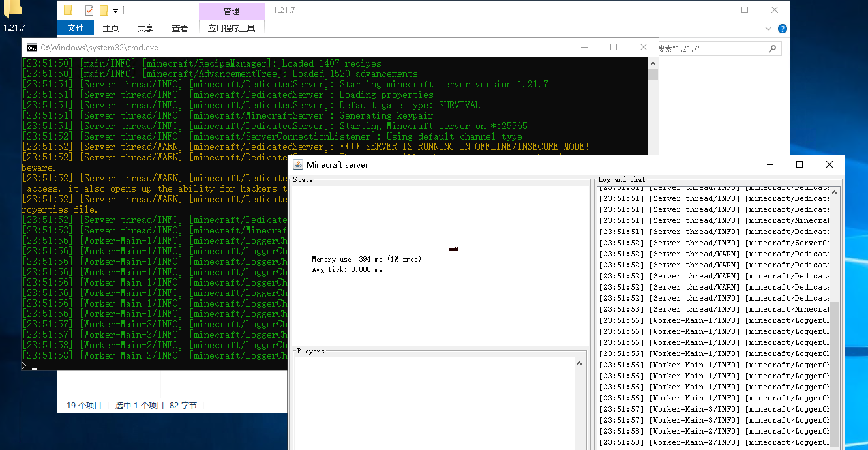Click the command prompt cursor line in cmd
The height and width of the screenshot is (450, 868).
click(x=29, y=366)
